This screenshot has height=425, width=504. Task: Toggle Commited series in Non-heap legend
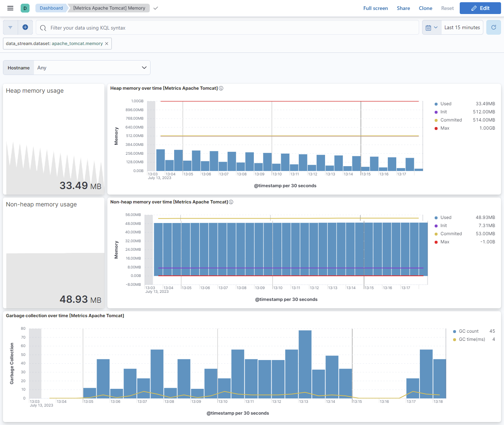451,234
